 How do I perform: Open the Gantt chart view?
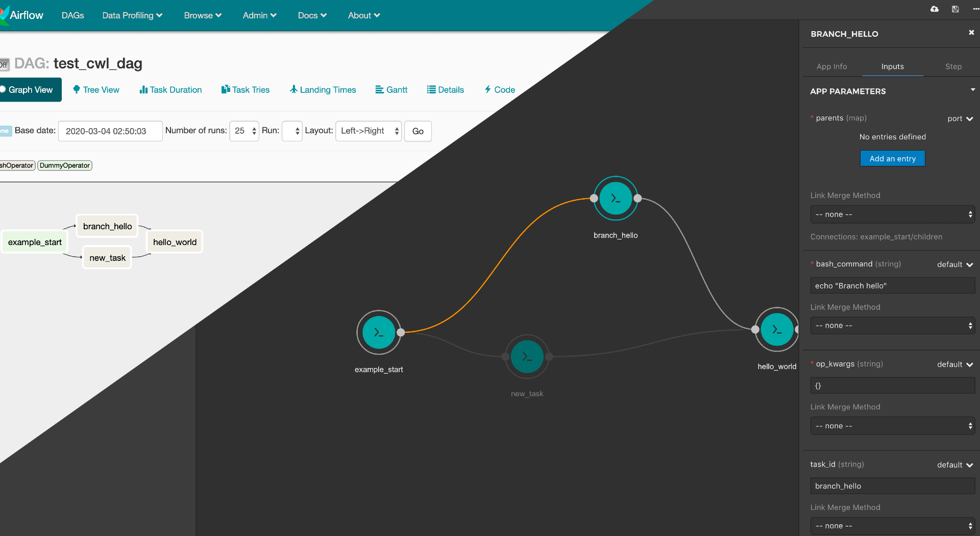(391, 89)
